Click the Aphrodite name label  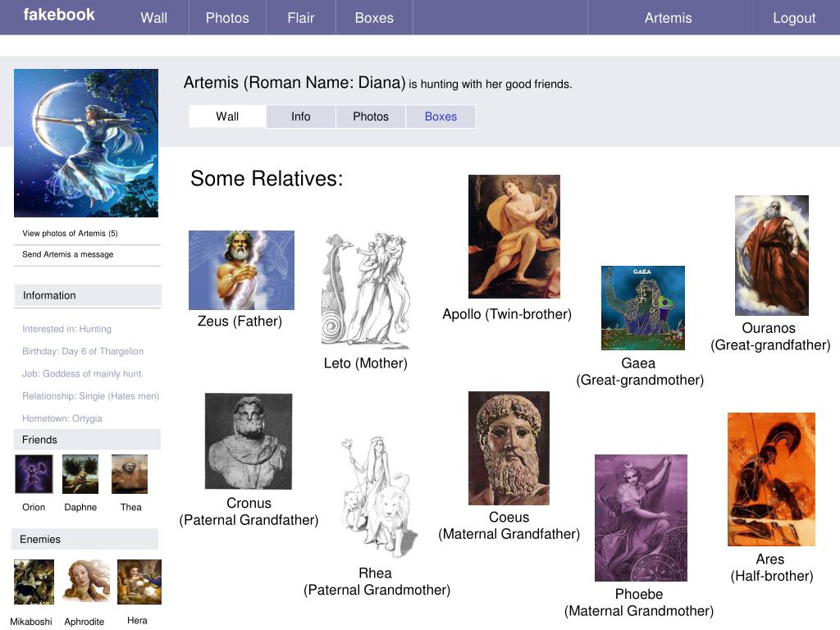click(x=84, y=622)
